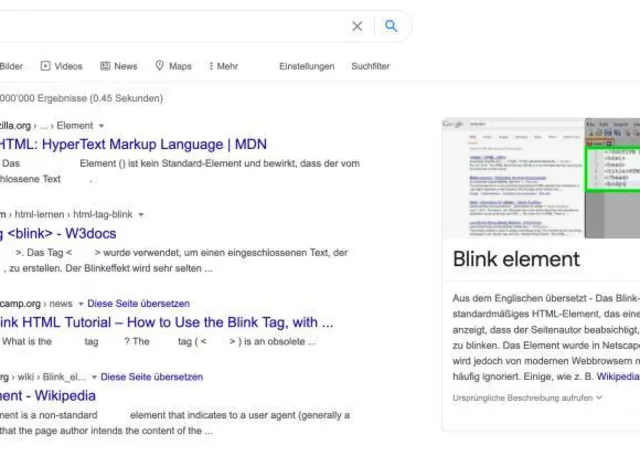
Task: Click panel text 'Aus dem Englischen übersetzt'
Action: [520, 298]
